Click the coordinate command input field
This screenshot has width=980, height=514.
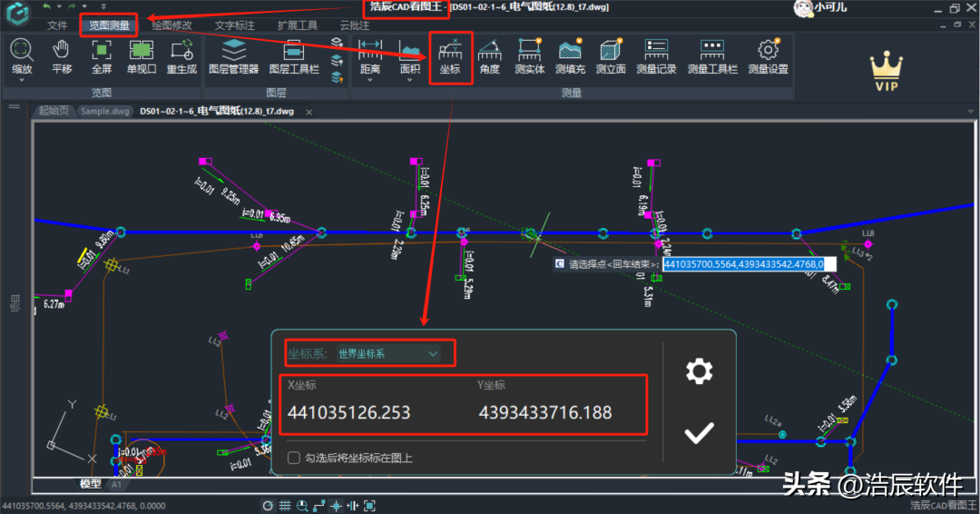pyautogui.click(x=749, y=264)
